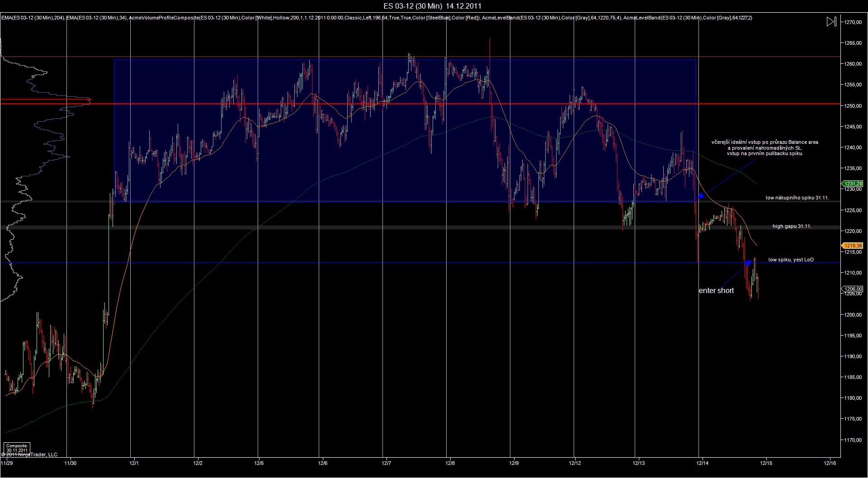Image resolution: width=868 pixels, height=478 pixels.
Task: Click the 'low spiku, yest LoD' label
Action: pos(791,260)
